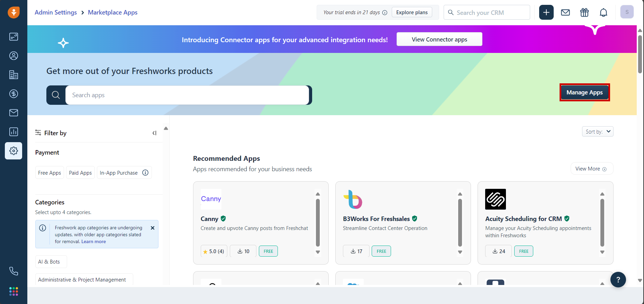Dismiss the category update notice
The image size is (644, 304).
pos(153,228)
